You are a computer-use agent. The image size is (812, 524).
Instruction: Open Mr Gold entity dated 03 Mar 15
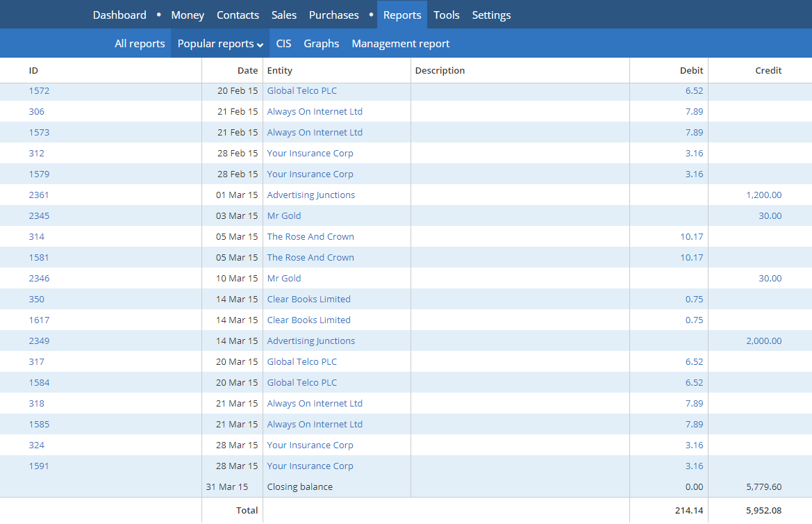[x=284, y=215]
